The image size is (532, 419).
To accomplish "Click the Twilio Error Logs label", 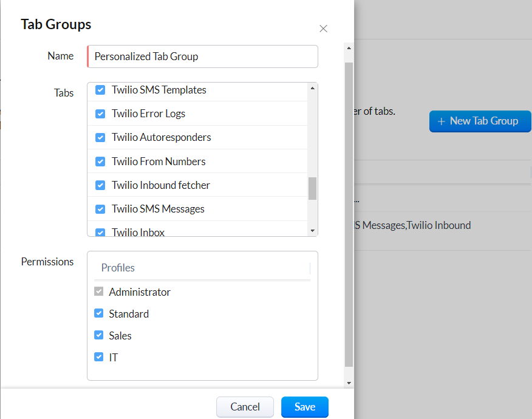I will click(x=148, y=114).
